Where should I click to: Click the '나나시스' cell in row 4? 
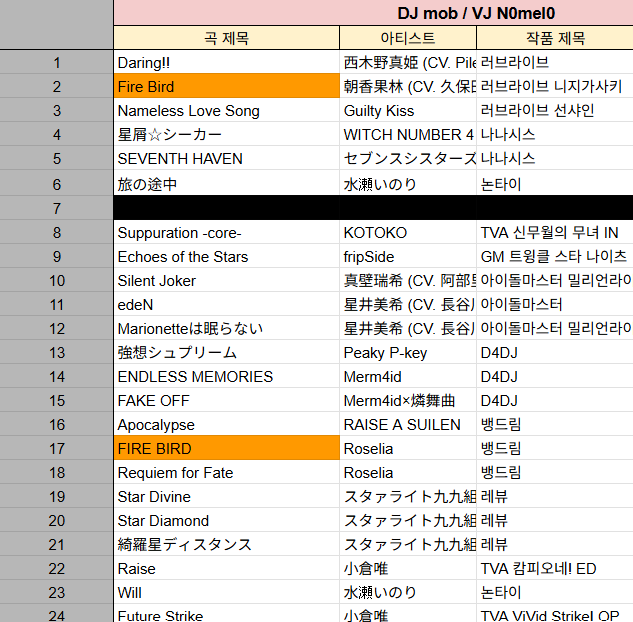555,134
